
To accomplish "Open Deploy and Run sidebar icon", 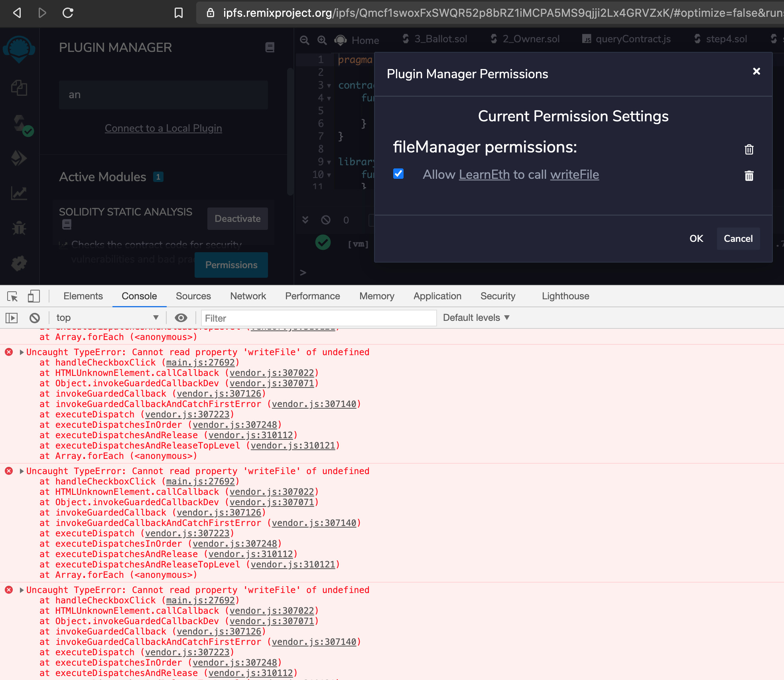I will coord(19,158).
